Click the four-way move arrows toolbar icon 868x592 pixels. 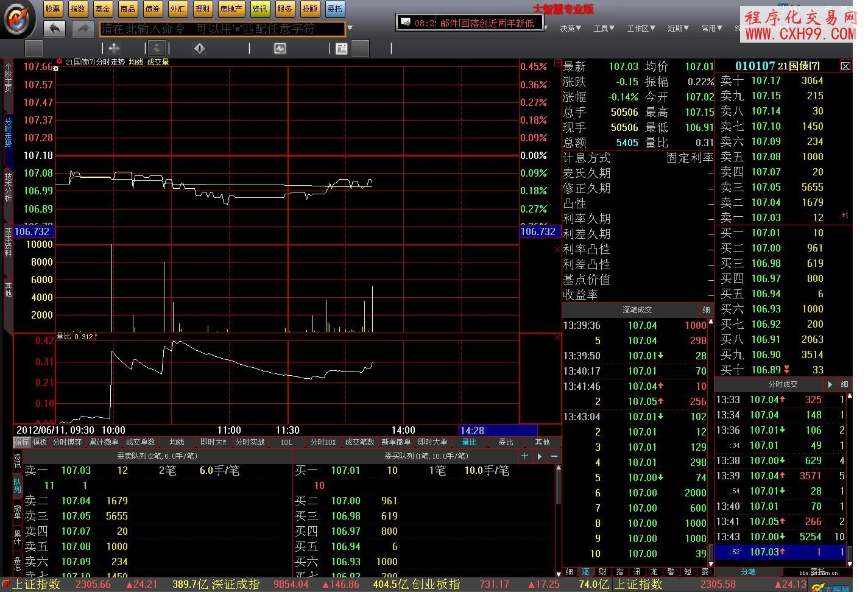pyautogui.click(x=114, y=48)
